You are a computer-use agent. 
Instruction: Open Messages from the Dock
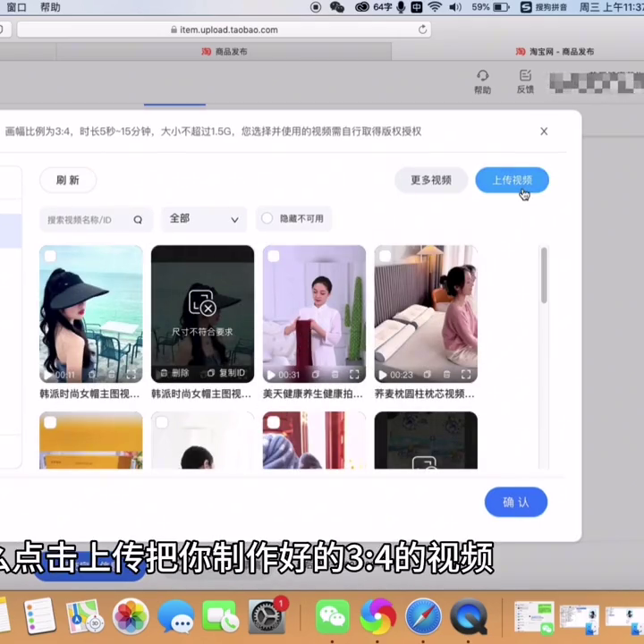176,617
